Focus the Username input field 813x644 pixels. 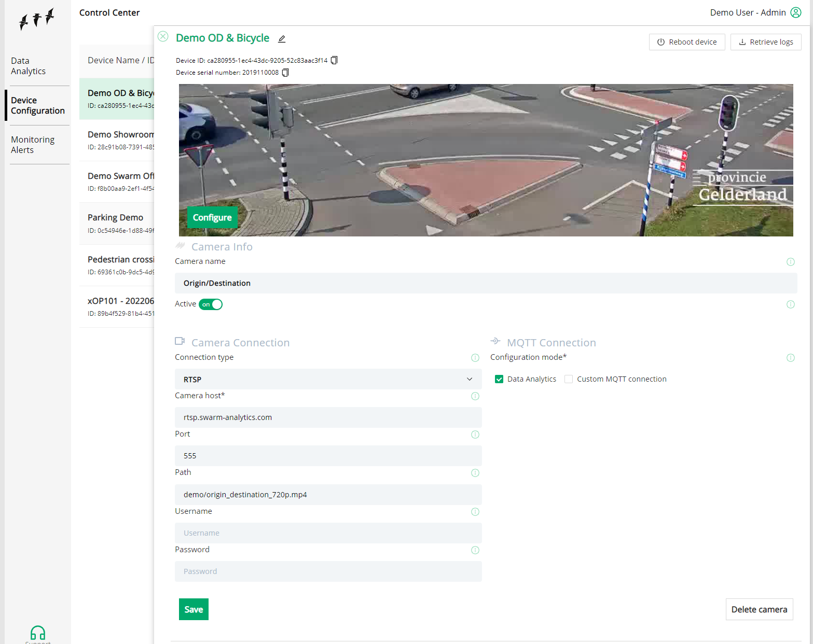coord(328,533)
